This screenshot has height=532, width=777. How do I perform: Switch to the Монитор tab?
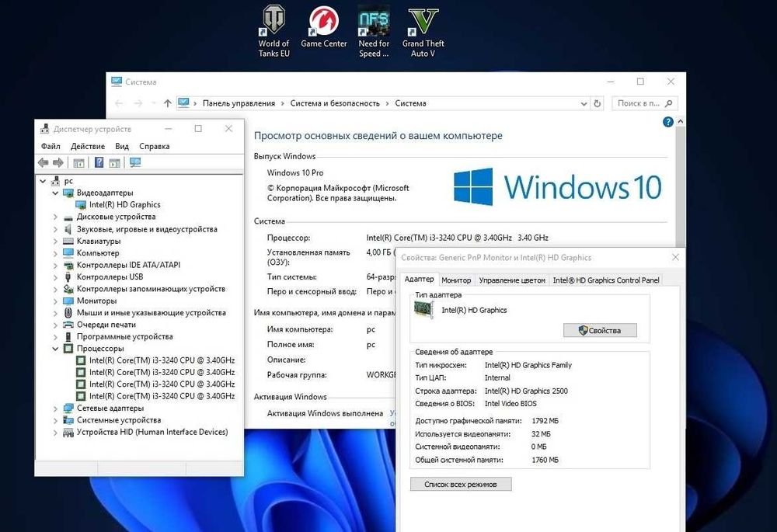456,280
